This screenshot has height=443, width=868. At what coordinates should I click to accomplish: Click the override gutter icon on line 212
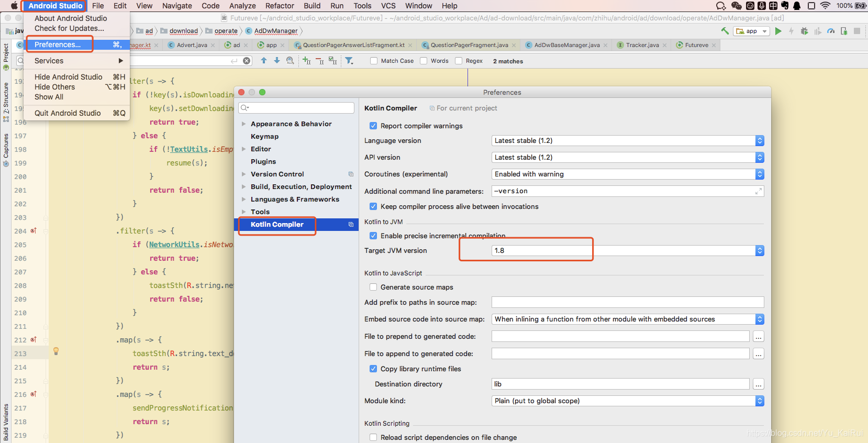pyautogui.click(x=34, y=339)
